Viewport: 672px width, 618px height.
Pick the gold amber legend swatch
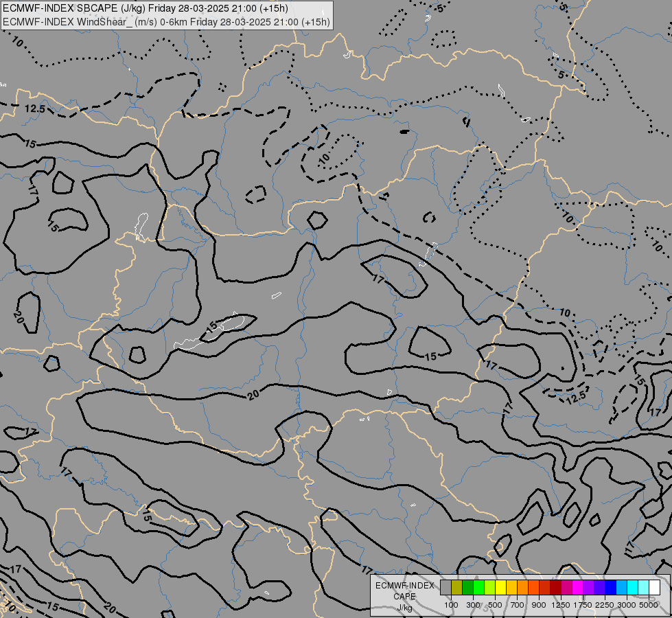click(512, 588)
